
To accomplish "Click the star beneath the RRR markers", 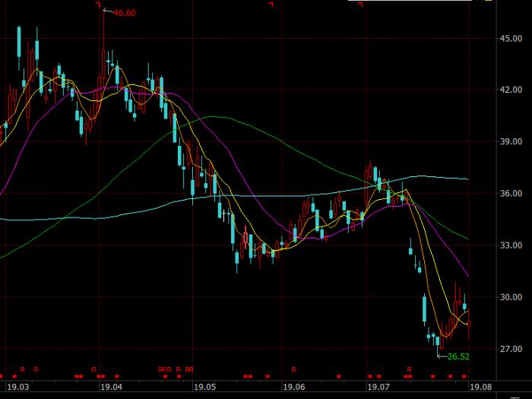I will 165,376.
